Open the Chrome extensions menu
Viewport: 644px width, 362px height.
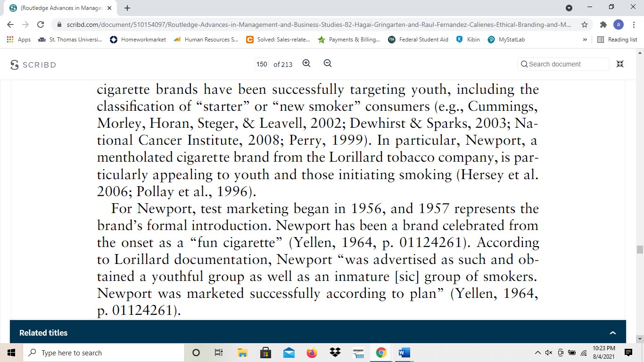(x=603, y=25)
